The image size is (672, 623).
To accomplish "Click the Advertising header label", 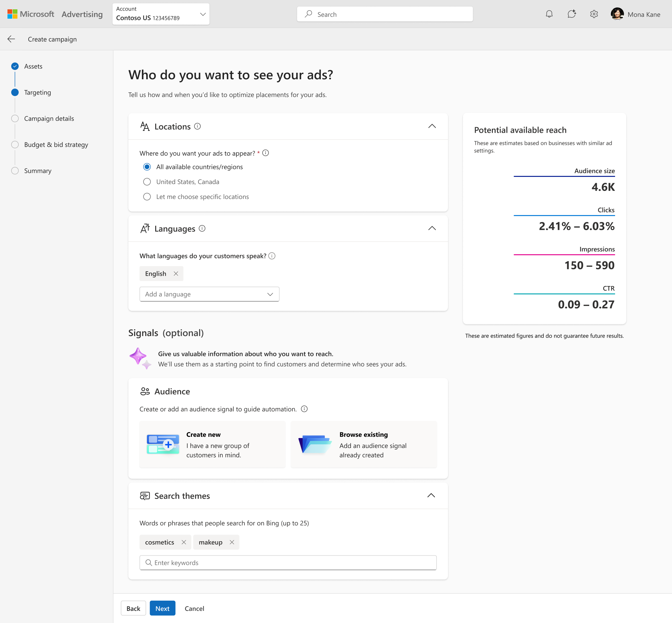I will click(82, 14).
